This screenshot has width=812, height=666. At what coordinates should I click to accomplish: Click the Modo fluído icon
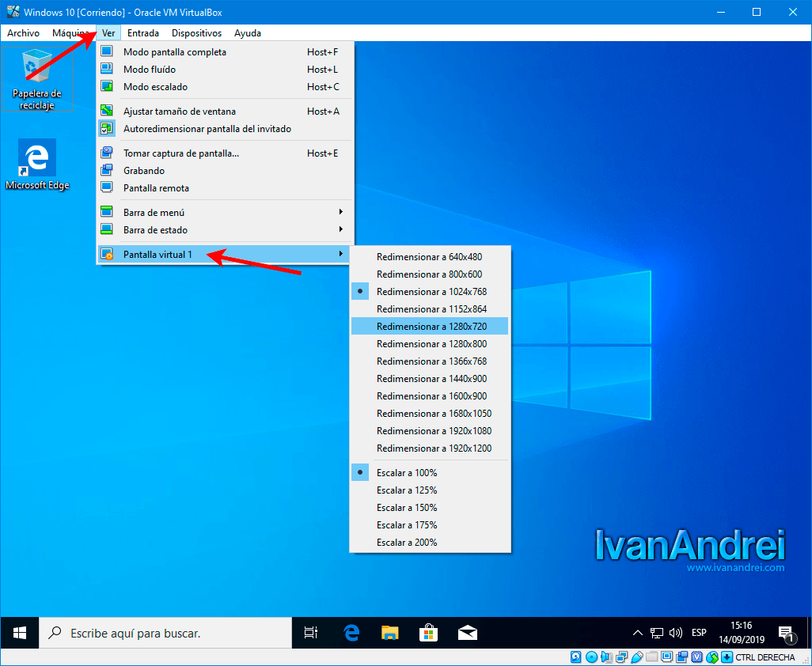click(x=107, y=69)
